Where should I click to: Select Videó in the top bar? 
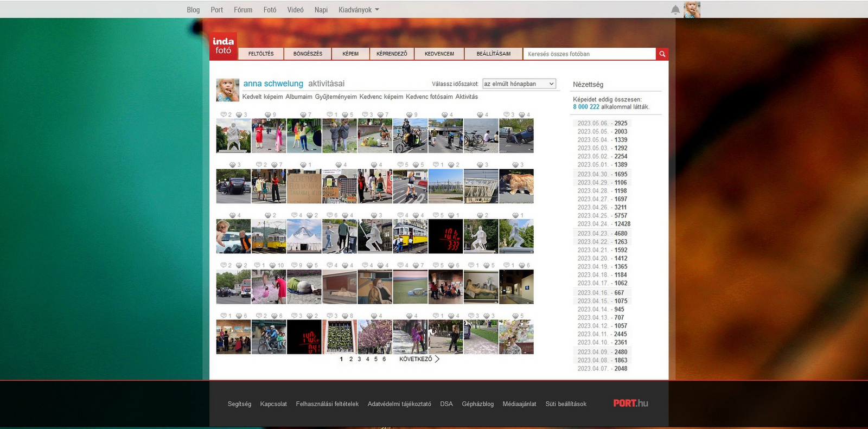pos(296,10)
